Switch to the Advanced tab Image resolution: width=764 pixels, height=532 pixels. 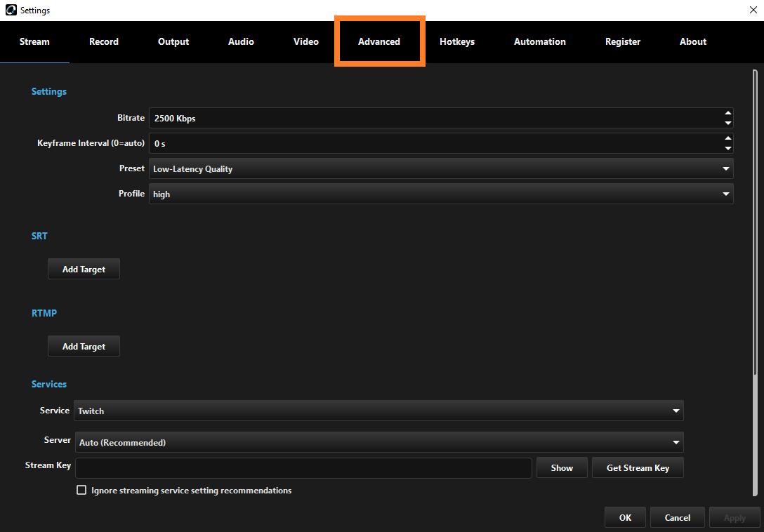tap(379, 42)
